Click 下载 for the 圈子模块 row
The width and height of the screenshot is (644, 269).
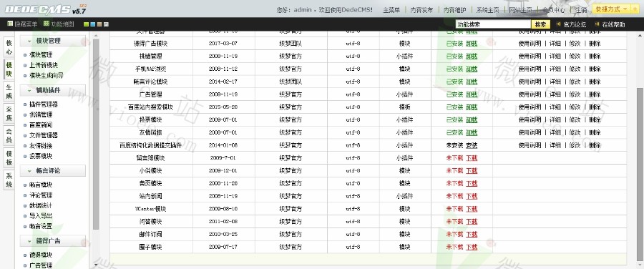click(x=472, y=248)
